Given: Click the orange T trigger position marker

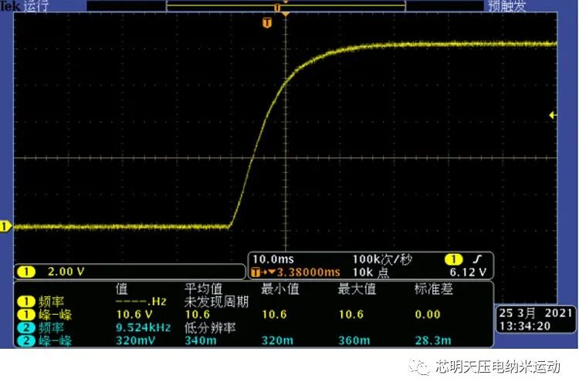Looking at the screenshot, I should pyautogui.click(x=267, y=23).
